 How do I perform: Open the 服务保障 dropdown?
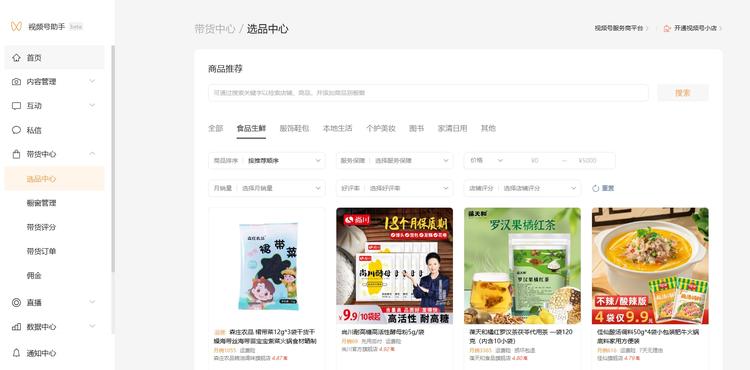(x=395, y=161)
